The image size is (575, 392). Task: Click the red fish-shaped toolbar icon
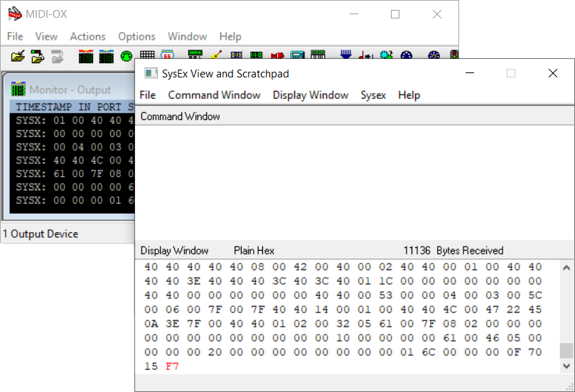277,55
